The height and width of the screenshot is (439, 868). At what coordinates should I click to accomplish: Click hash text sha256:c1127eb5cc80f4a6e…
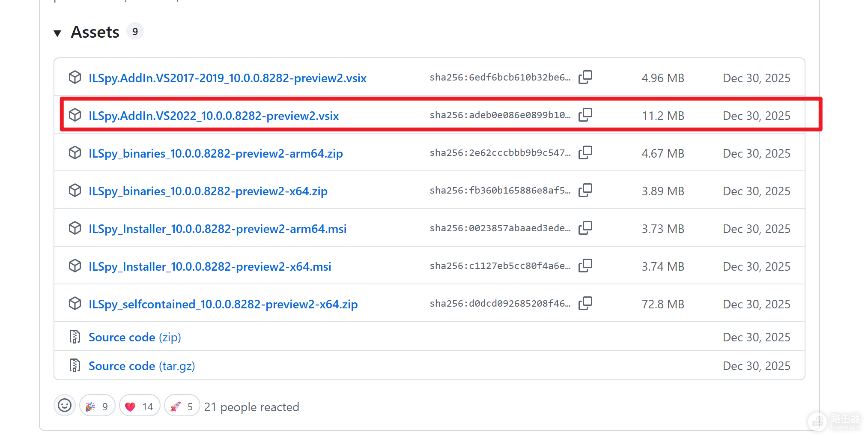click(x=500, y=266)
